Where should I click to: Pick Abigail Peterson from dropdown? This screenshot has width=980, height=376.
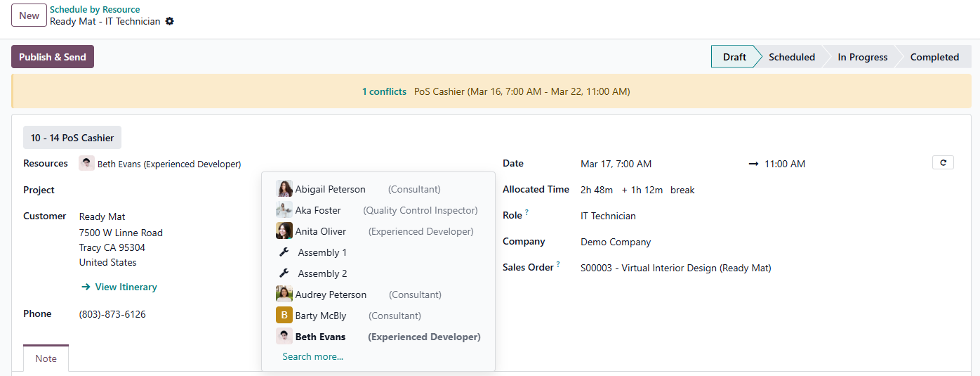[x=330, y=189]
